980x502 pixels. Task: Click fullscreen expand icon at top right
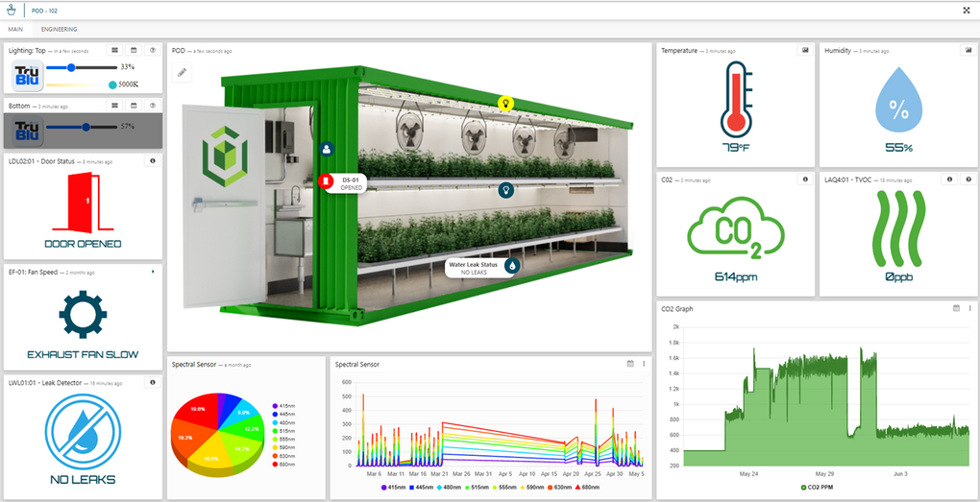point(966,10)
